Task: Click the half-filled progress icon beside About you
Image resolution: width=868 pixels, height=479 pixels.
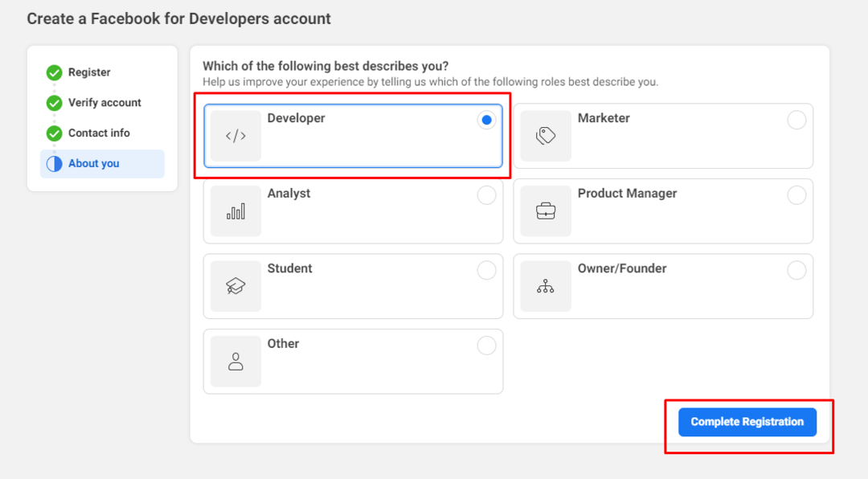Action: (54, 163)
